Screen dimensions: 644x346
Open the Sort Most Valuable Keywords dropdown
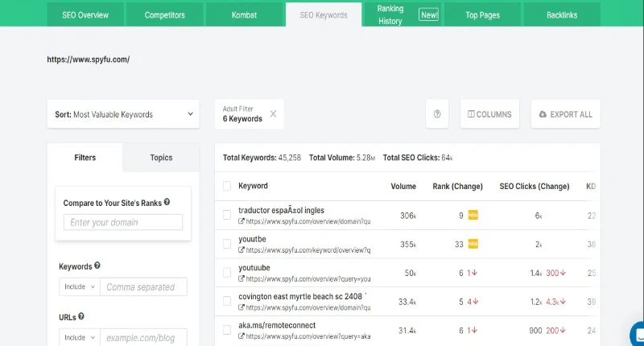tap(123, 114)
